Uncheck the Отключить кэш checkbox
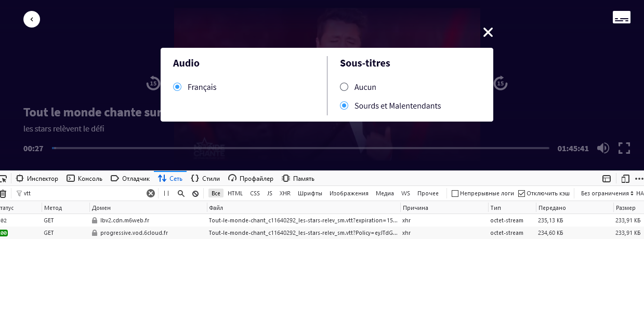The image size is (644, 319). coord(522,193)
